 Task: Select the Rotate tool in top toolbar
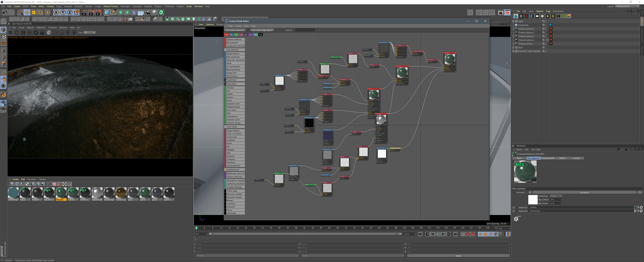(41, 12)
